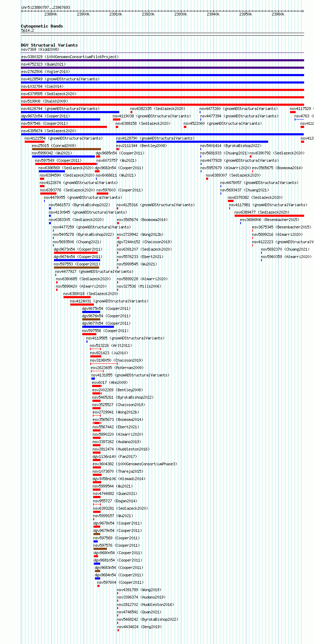Open nsv5692370 (Chuang2021) label

click(285, 249)
